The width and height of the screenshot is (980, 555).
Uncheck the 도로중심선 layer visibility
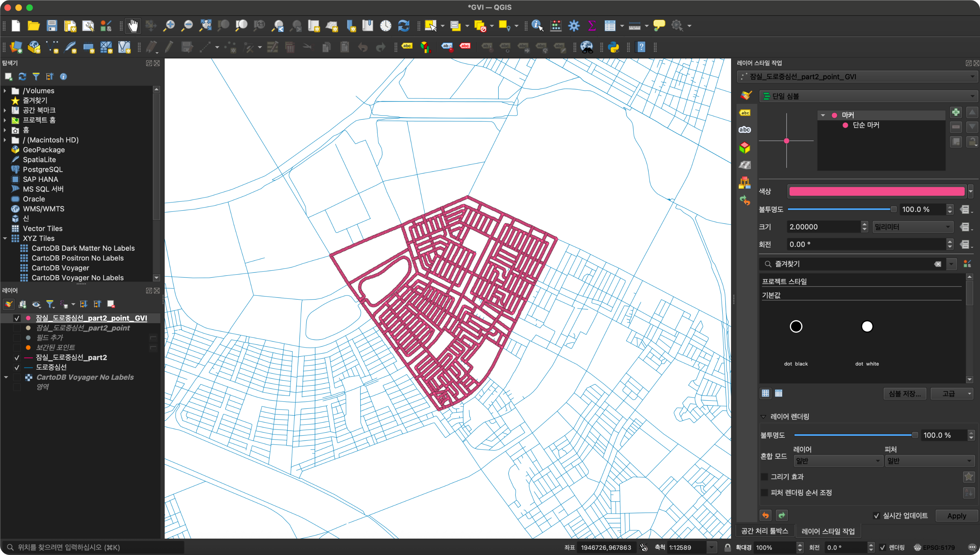[17, 368]
